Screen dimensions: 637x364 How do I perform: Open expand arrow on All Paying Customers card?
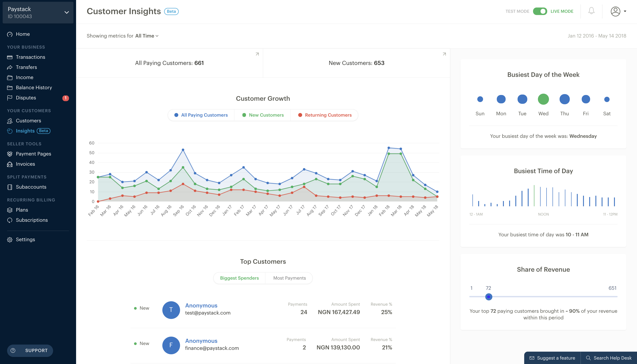(x=257, y=54)
